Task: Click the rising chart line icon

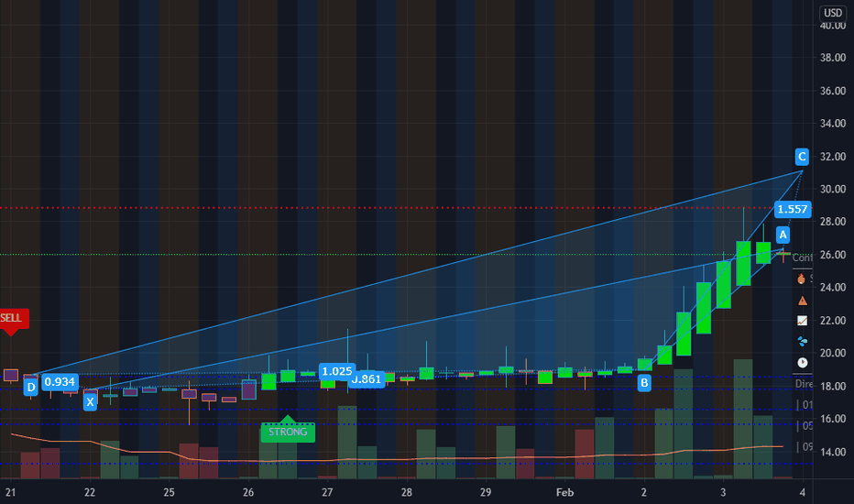Action: (x=803, y=321)
